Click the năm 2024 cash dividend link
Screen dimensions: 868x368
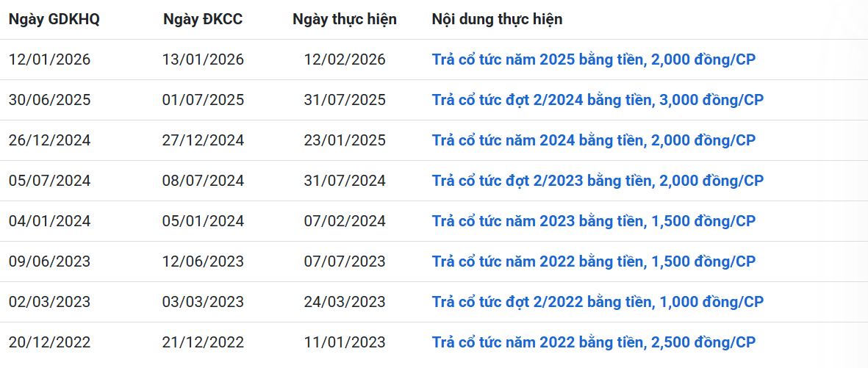[593, 140]
